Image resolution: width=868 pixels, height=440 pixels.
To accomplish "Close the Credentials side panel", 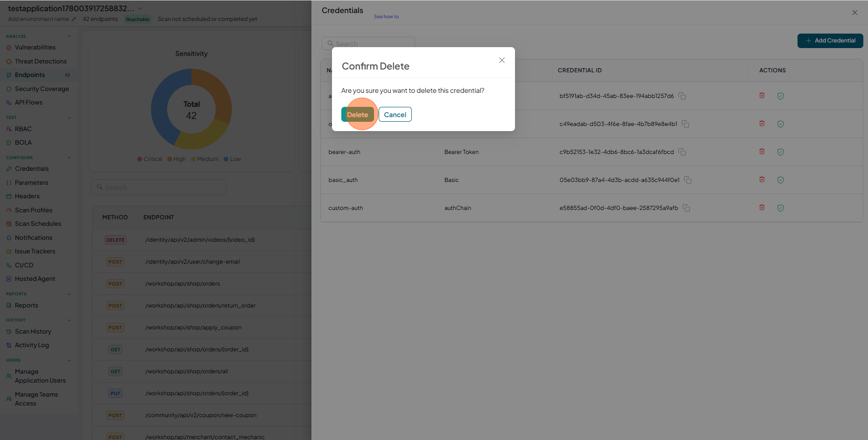I will pyautogui.click(x=854, y=13).
